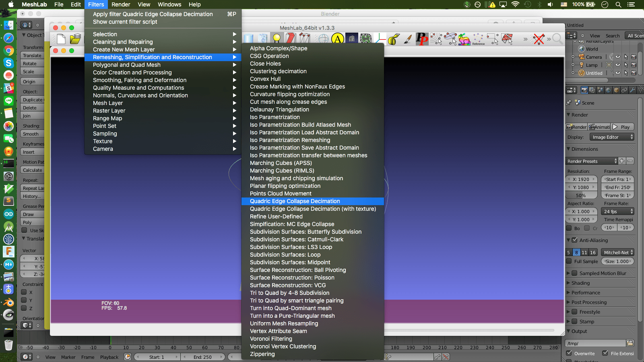Open the Cleaning and Repairing submenu
644x362 pixels.
click(x=163, y=42)
